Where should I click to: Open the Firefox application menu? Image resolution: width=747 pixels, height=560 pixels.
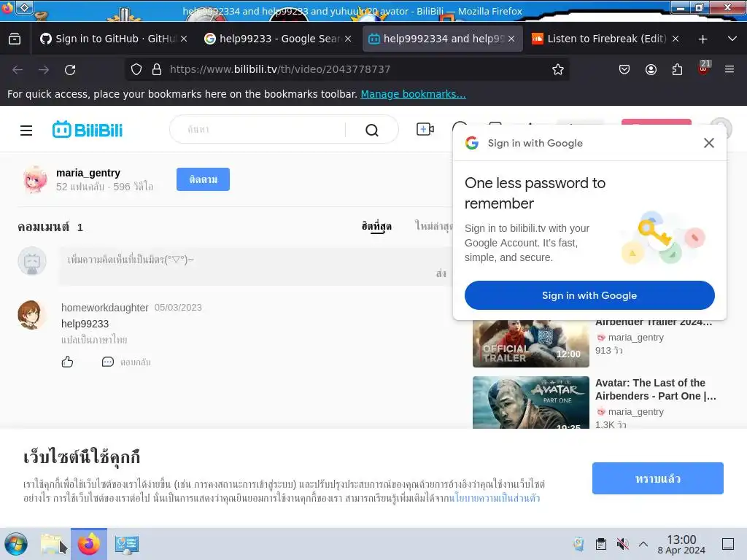(729, 69)
